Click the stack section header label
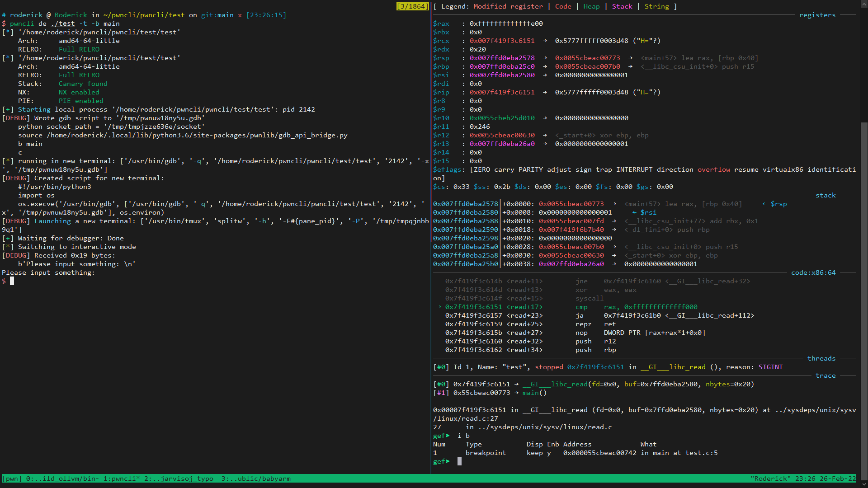 [x=826, y=195]
